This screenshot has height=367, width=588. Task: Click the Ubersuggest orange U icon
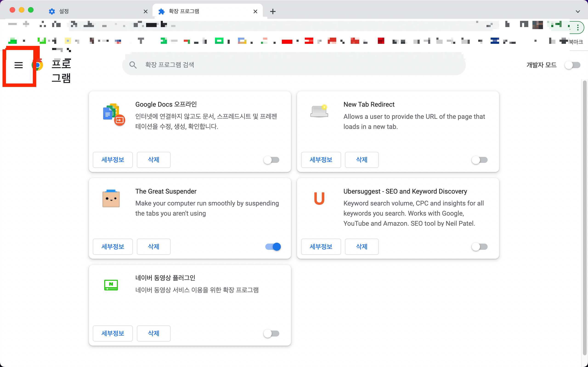click(x=319, y=199)
